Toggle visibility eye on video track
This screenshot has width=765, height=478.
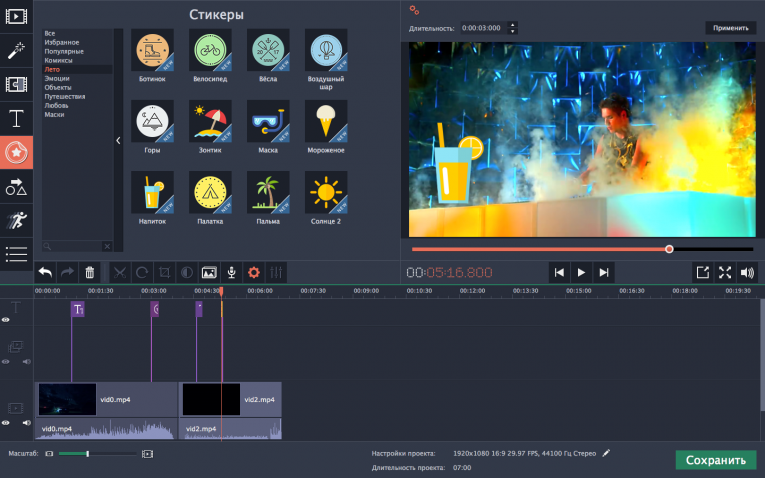[x=6, y=423]
